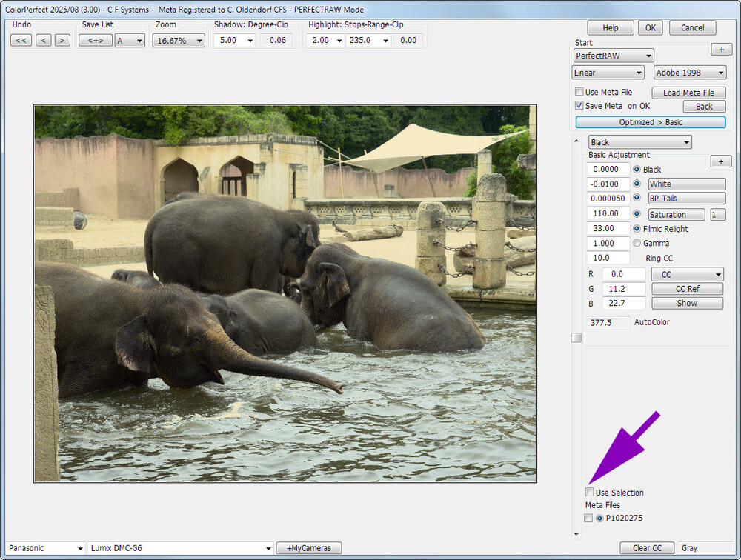Click the Saturation value field 110.00
Viewport: 741px width, 560px height.
pos(608,214)
